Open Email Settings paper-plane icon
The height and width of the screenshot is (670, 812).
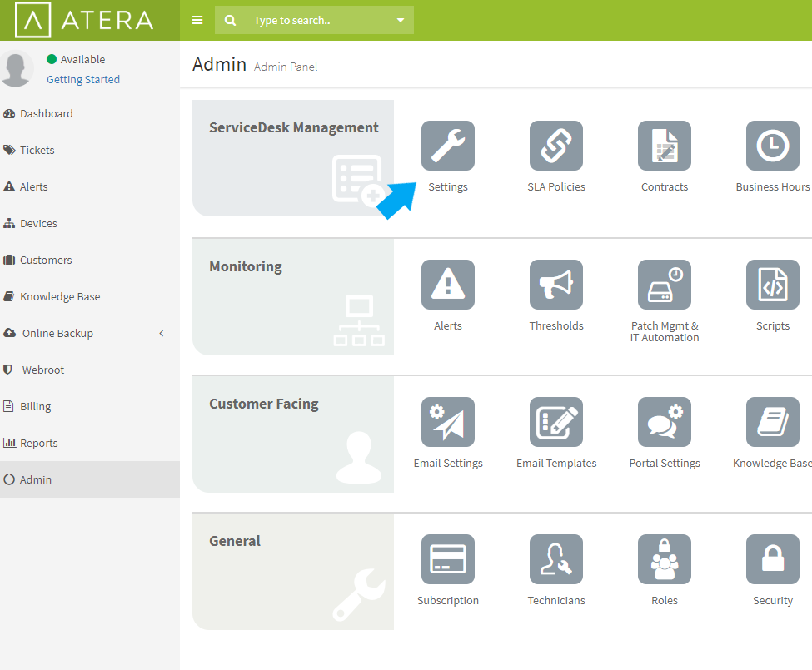tap(448, 422)
